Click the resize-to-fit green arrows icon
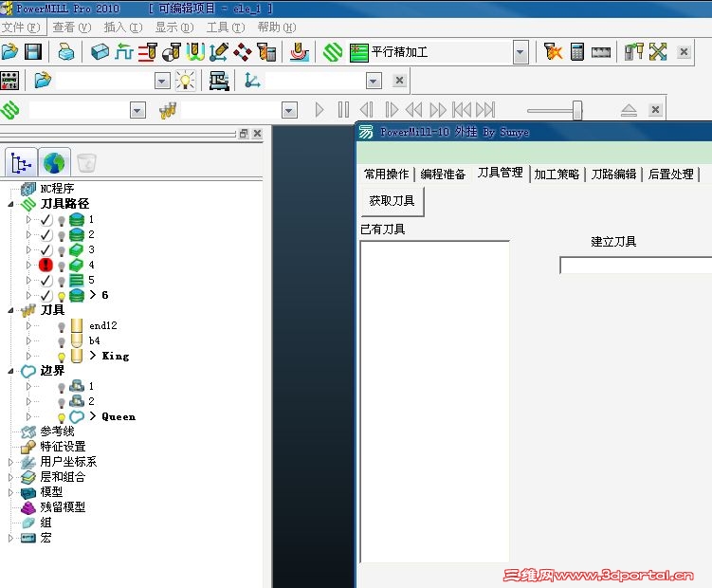This screenshot has height=588, width=712. [658, 52]
